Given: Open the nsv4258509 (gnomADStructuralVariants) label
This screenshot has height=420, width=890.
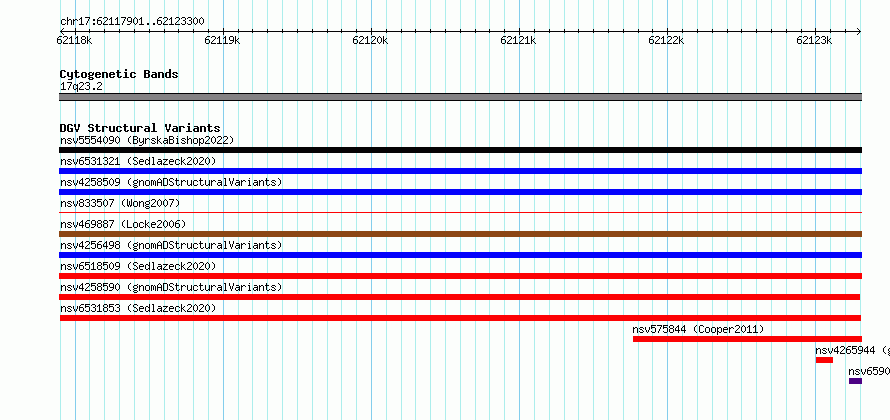Looking at the screenshot, I should [x=171, y=182].
